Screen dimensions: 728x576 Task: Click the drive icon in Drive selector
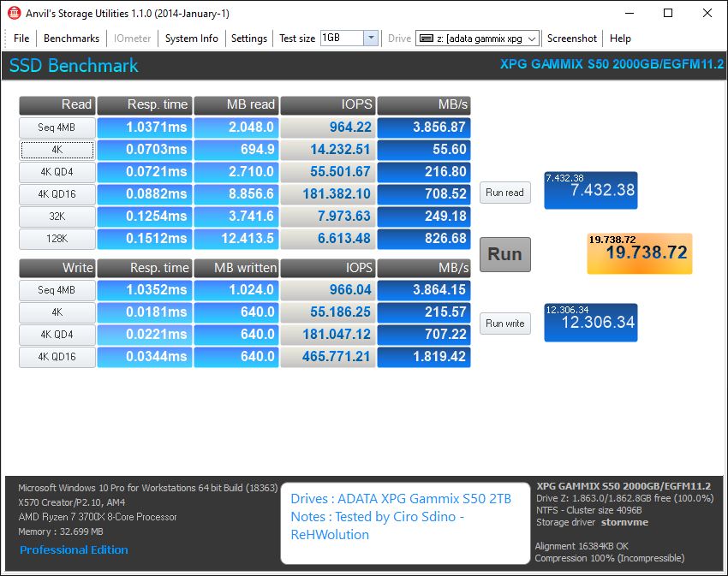pos(427,39)
